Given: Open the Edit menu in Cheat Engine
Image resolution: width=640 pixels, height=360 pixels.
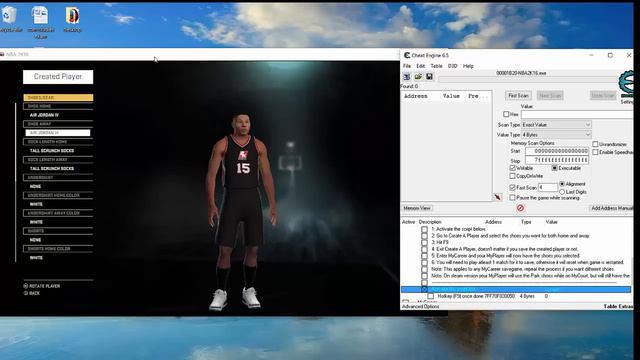Looking at the screenshot, I should [x=421, y=66].
